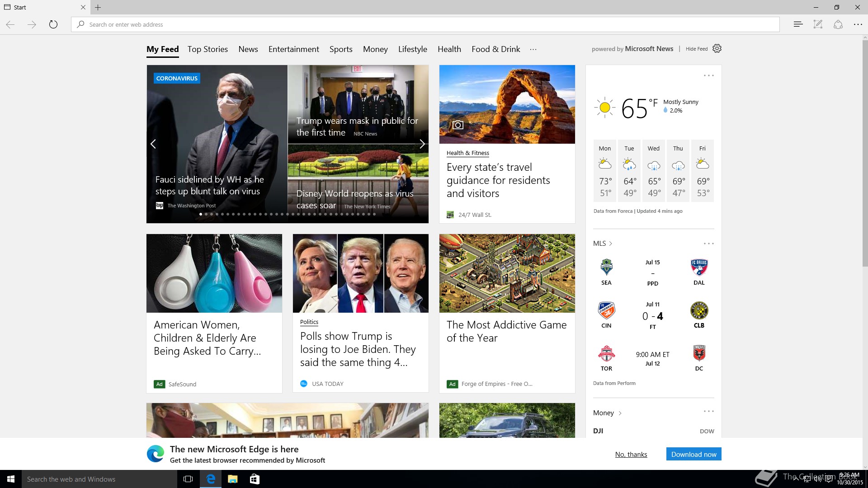
Task: Show more feed categories ellipsis
Action: (x=533, y=49)
